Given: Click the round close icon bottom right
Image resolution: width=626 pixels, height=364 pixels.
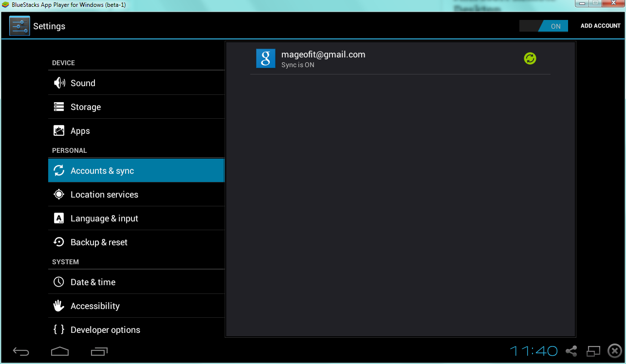Looking at the screenshot, I should click(615, 351).
